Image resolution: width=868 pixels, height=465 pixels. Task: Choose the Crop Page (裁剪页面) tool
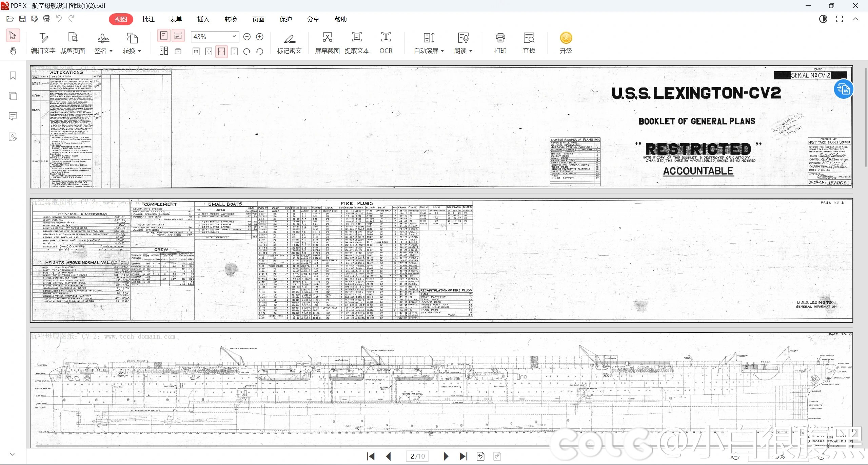(x=73, y=43)
